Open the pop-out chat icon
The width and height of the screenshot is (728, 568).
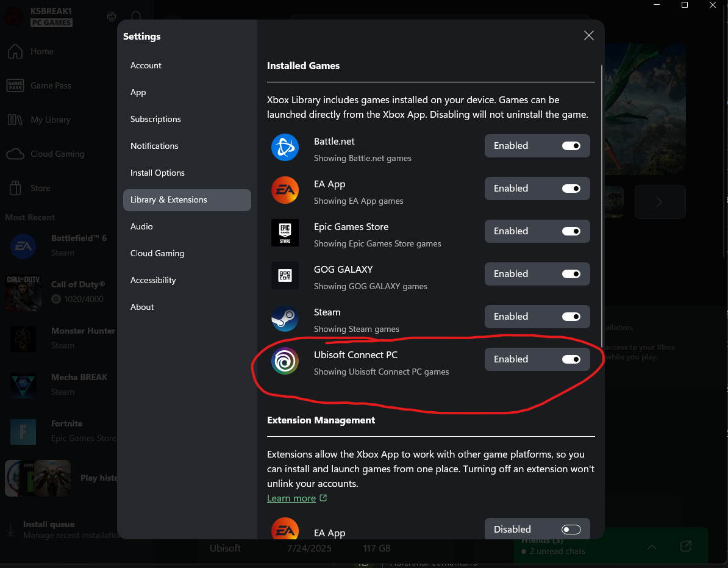pyautogui.click(x=686, y=546)
